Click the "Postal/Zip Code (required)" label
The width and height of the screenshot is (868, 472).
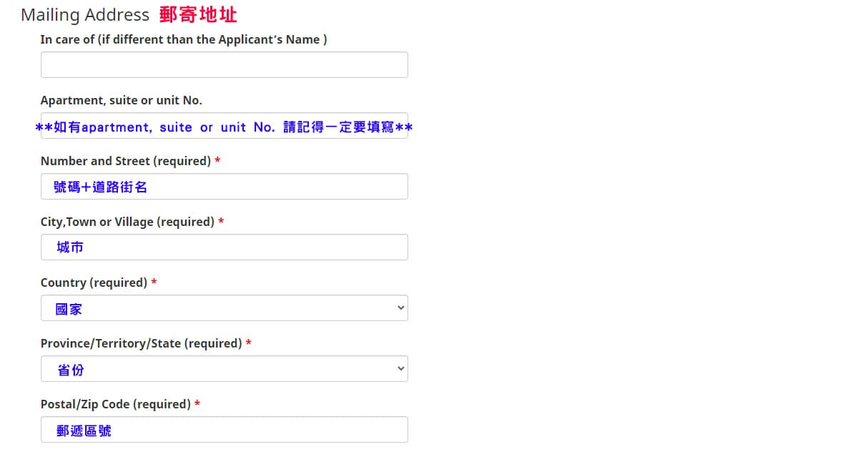[116, 404]
